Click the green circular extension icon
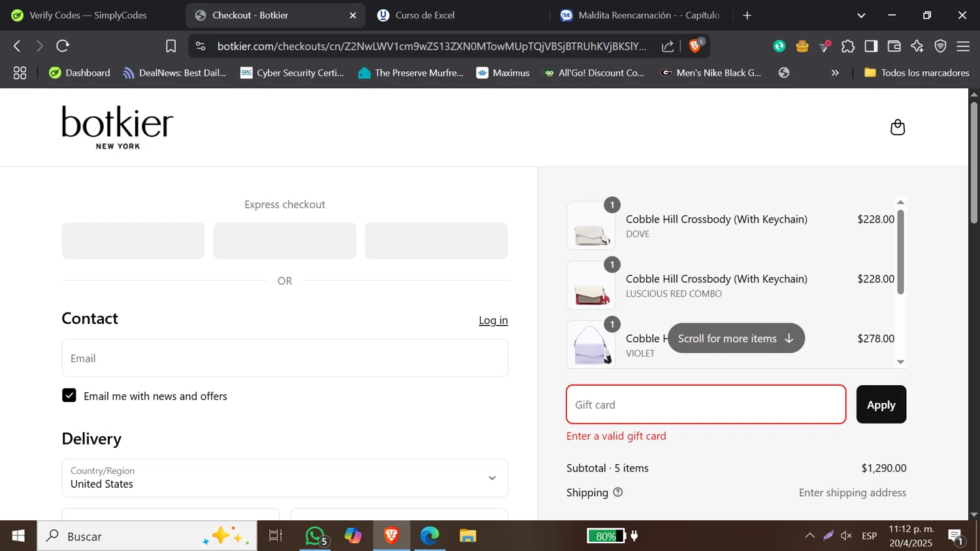This screenshot has height=551, width=980. pos(779,46)
